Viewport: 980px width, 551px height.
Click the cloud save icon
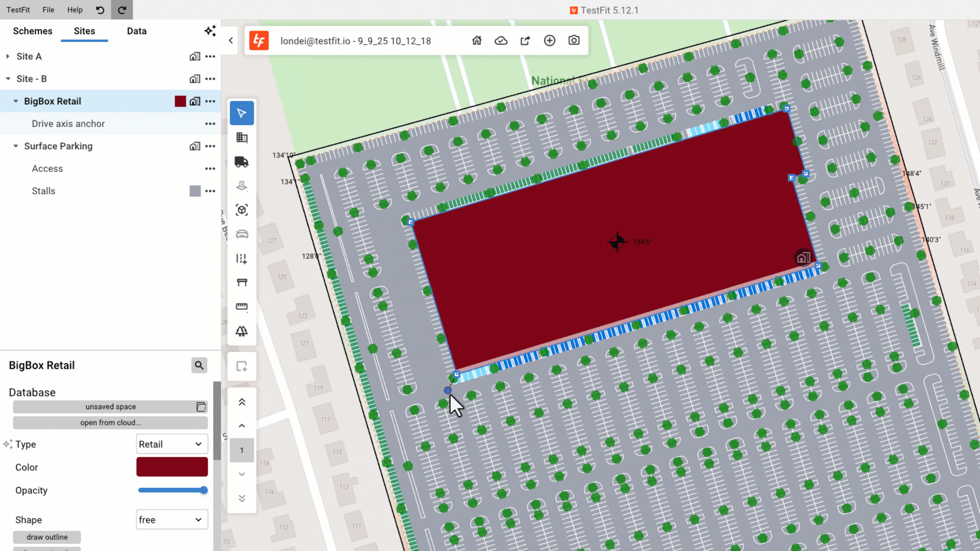pyautogui.click(x=501, y=40)
